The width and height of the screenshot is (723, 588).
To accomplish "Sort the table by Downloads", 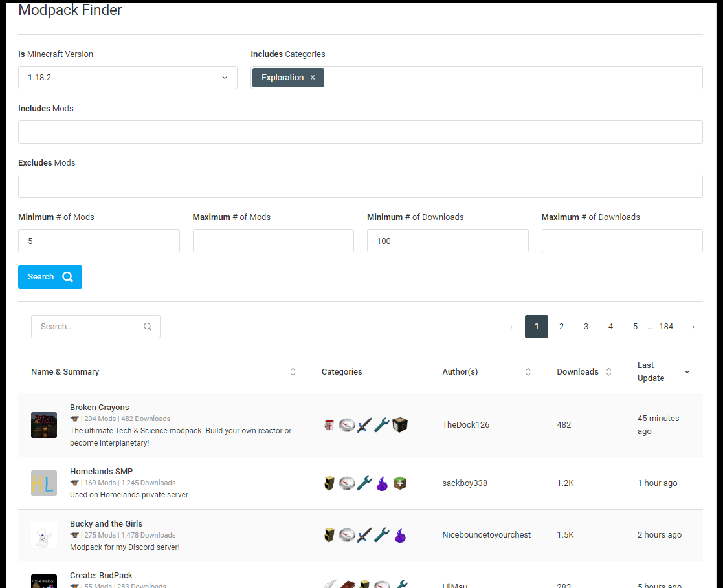I will [608, 372].
